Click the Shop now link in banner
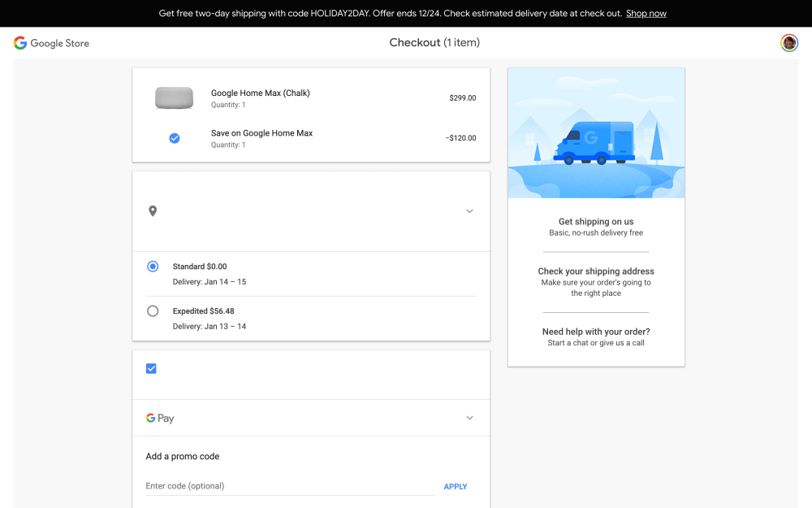This screenshot has height=508, width=812. tap(646, 14)
